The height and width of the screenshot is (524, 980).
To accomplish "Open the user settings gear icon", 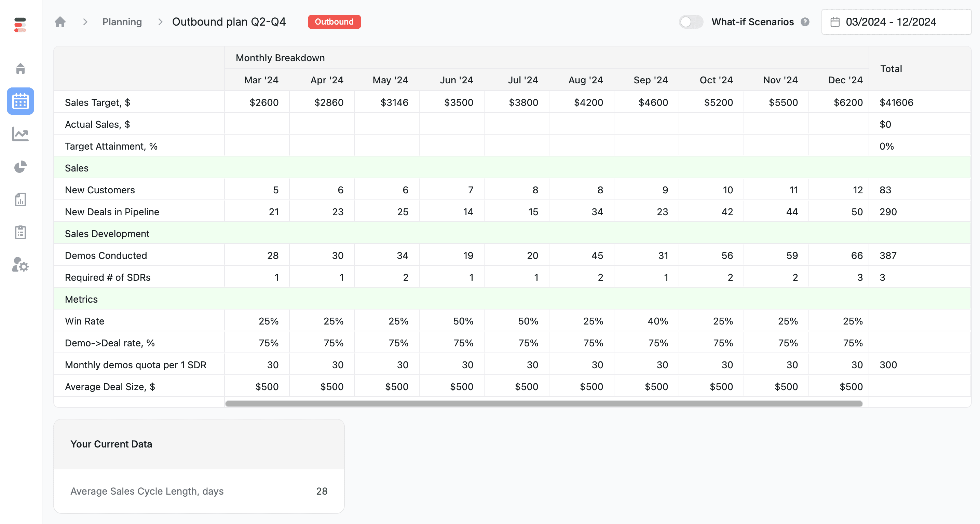I will tap(21, 265).
